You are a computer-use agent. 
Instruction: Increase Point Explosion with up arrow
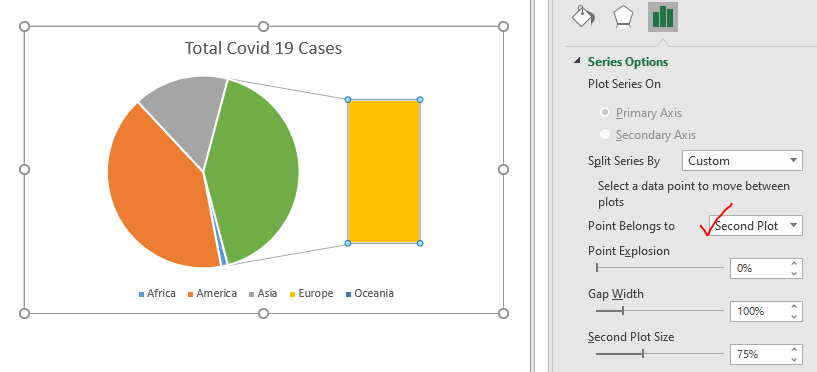pos(794,264)
